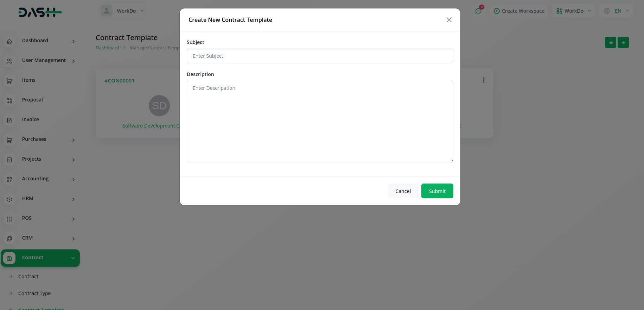
Task: Click the User Management people icon
Action: click(x=9, y=61)
